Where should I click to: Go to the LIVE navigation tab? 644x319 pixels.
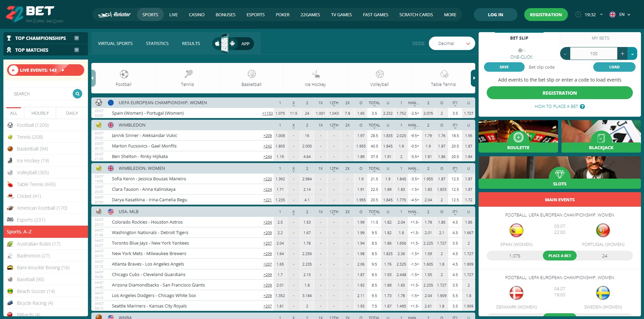[x=174, y=15]
